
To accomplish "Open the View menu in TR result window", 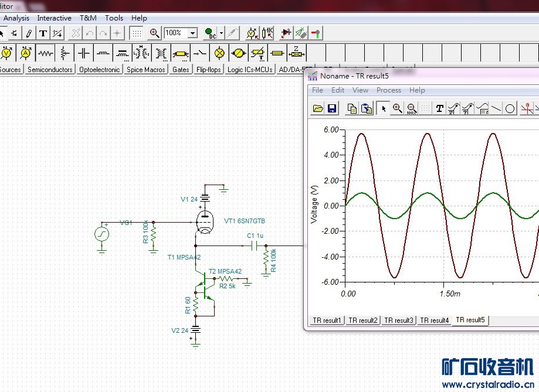I will (360, 90).
